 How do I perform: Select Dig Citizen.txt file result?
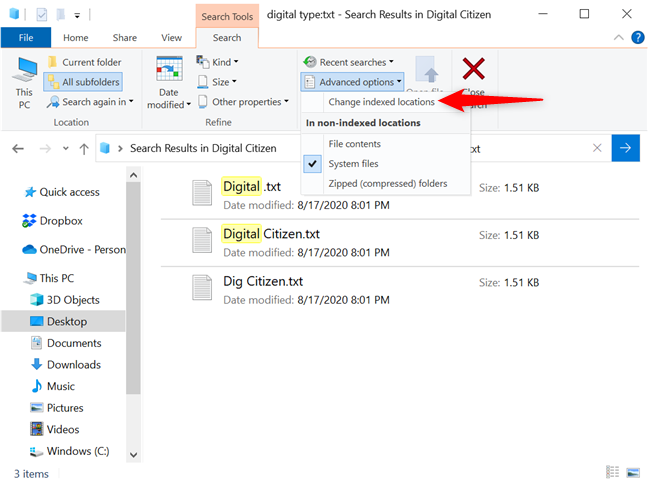coord(400,290)
